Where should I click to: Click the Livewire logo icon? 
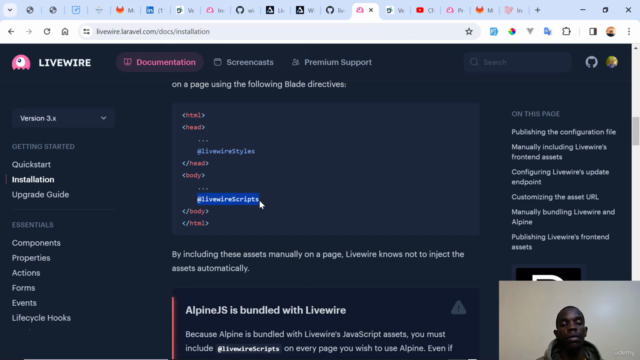tap(21, 62)
